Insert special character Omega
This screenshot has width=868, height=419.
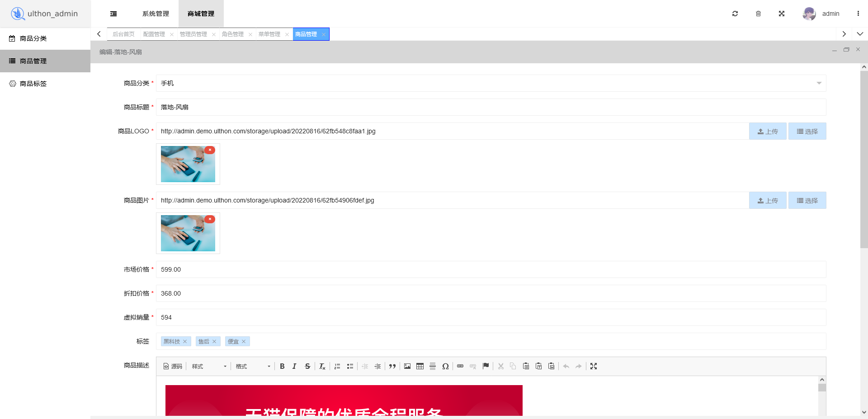pyautogui.click(x=445, y=366)
